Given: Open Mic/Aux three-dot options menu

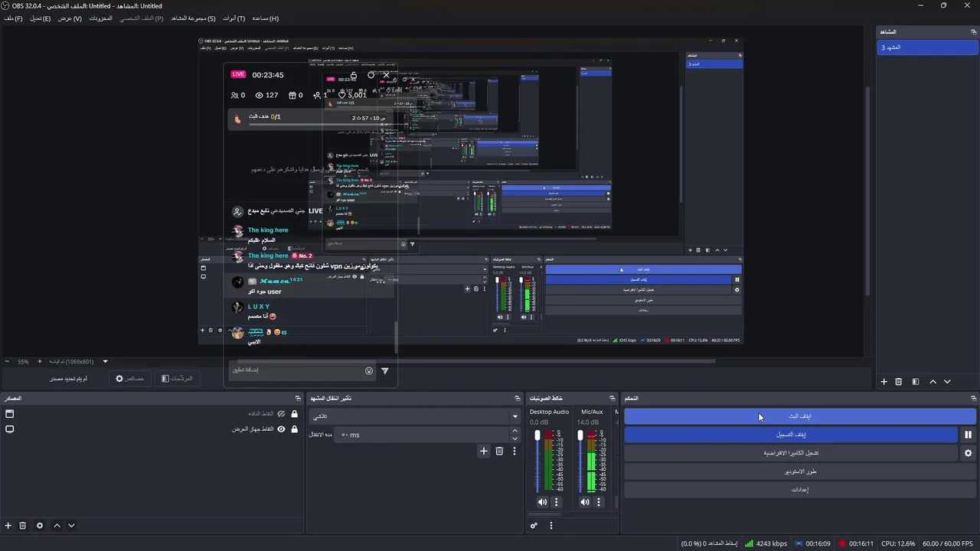Looking at the screenshot, I should 599,502.
